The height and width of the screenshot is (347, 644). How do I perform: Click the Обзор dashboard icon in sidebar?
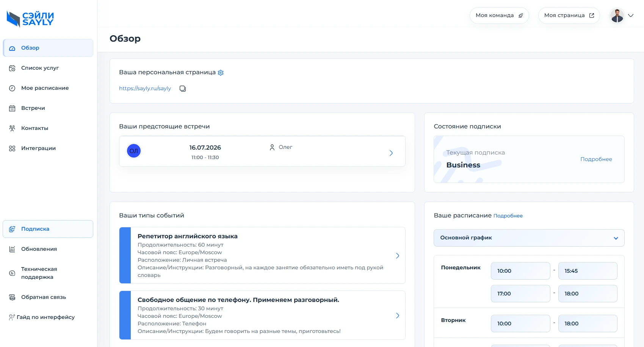(x=12, y=48)
